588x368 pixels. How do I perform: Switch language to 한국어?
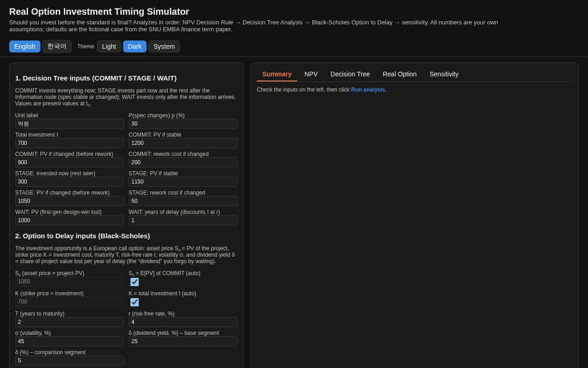(57, 46)
